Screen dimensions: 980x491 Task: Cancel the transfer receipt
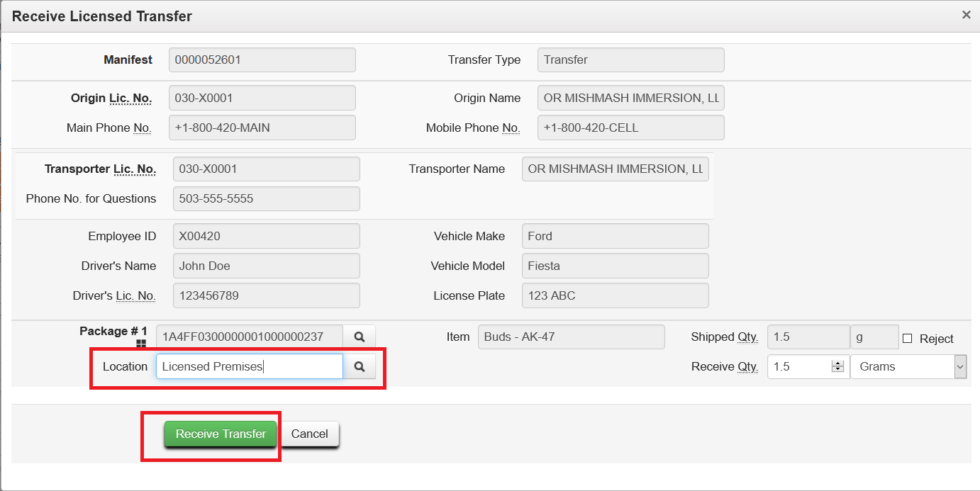click(310, 434)
